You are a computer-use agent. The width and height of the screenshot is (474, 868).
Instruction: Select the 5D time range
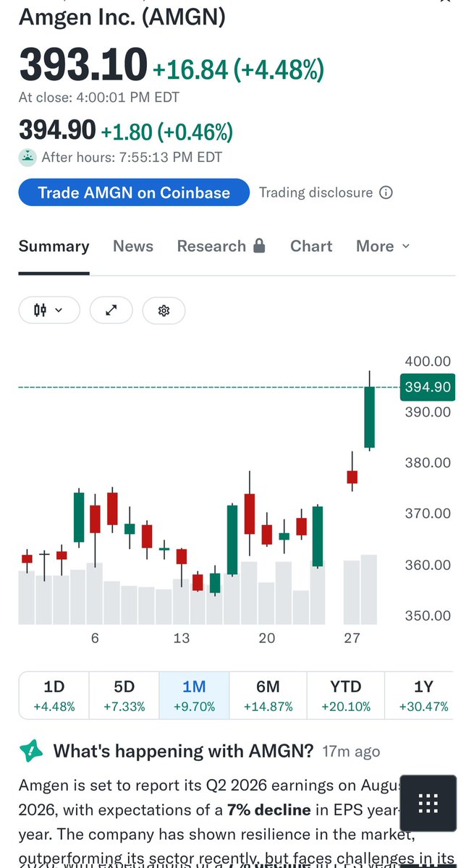click(x=124, y=696)
